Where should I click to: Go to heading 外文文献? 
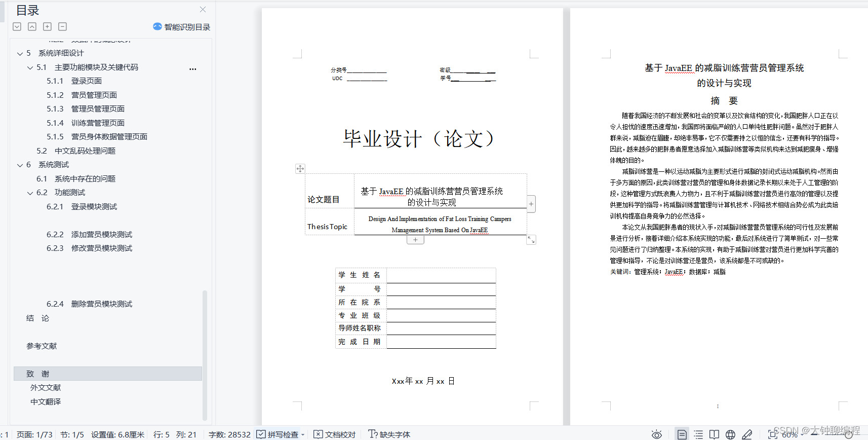[46, 388]
